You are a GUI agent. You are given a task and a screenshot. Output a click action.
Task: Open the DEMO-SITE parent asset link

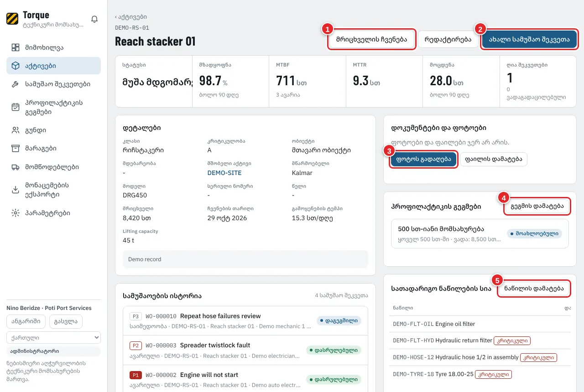tap(224, 173)
